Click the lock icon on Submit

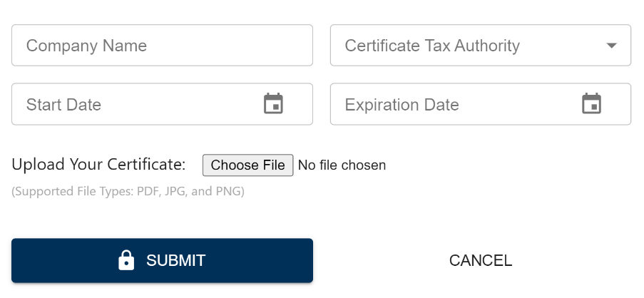point(126,260)
